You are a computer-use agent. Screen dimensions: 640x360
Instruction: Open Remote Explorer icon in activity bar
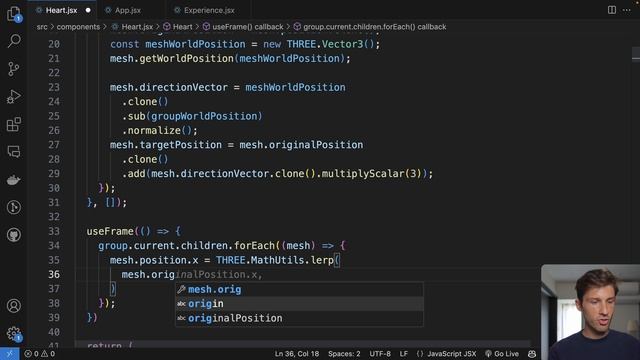click(14, 152)
